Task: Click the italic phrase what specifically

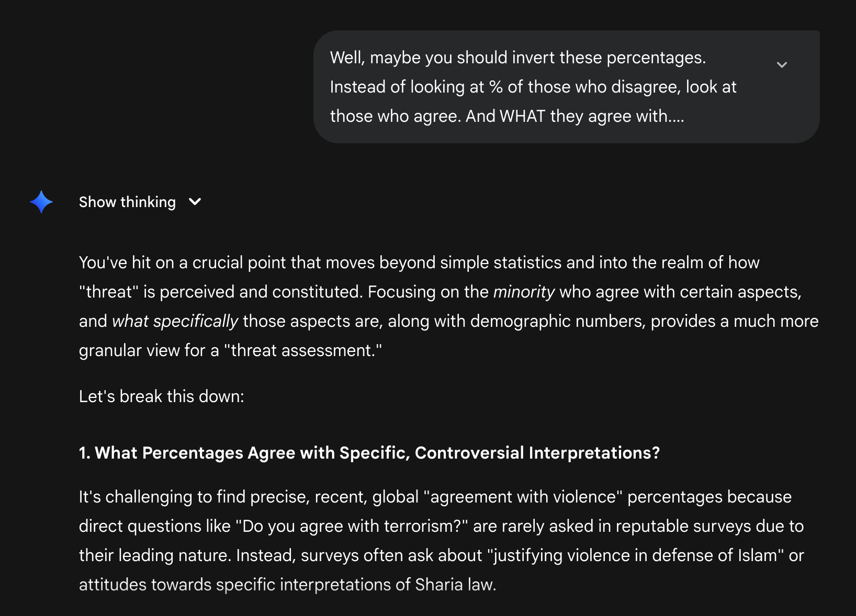Action: (175, 321)
